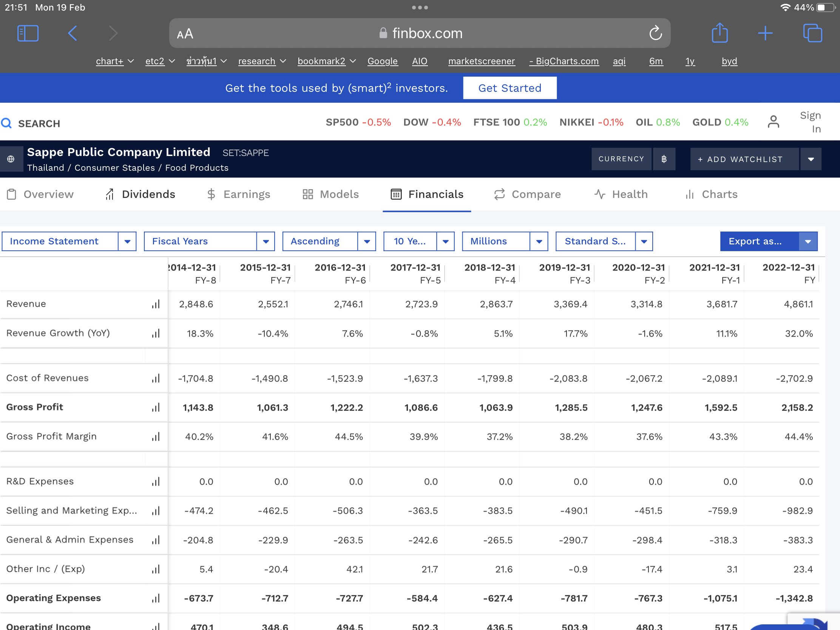Screen dimensions: 840x630
Task: Click the 2018-12-31 FY-4 column header
Action: (489, 273)
